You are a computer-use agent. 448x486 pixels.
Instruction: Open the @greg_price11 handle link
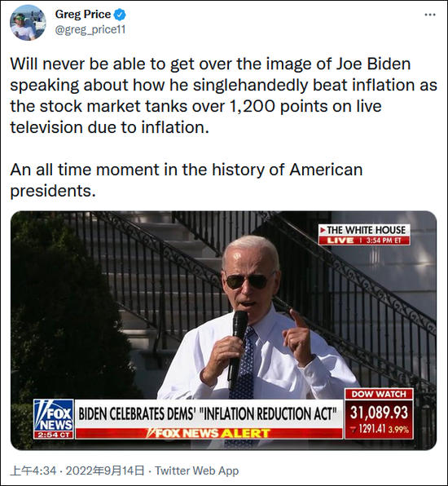(x=90, y=29)
